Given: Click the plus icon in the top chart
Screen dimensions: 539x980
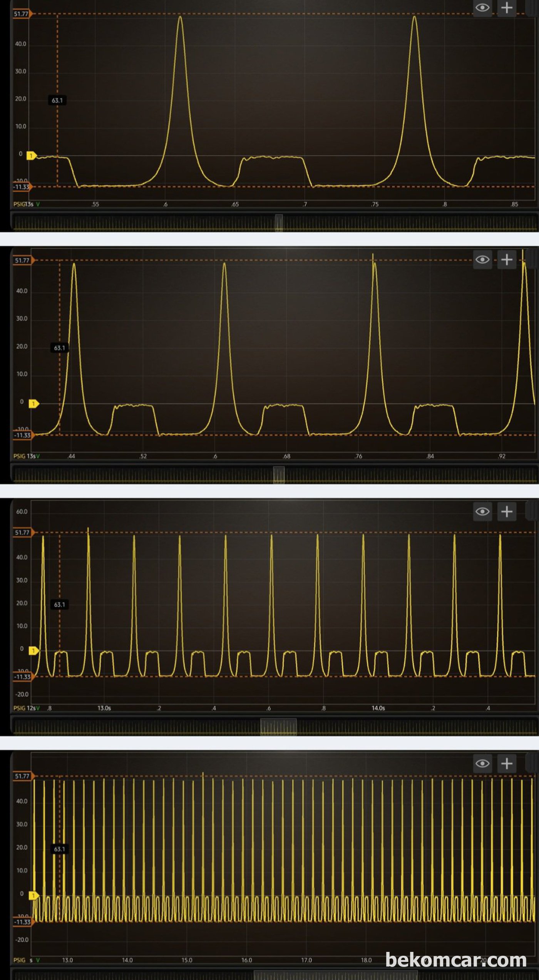Looking at the screenshot, I should tap(507, 8).
